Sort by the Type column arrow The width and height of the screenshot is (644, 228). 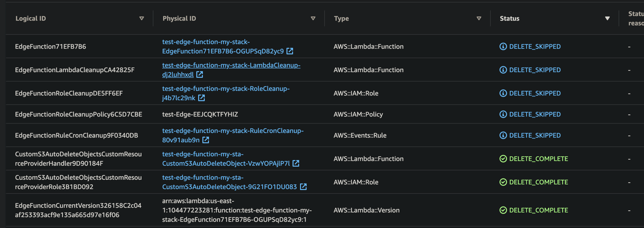[x=479, y=19]
